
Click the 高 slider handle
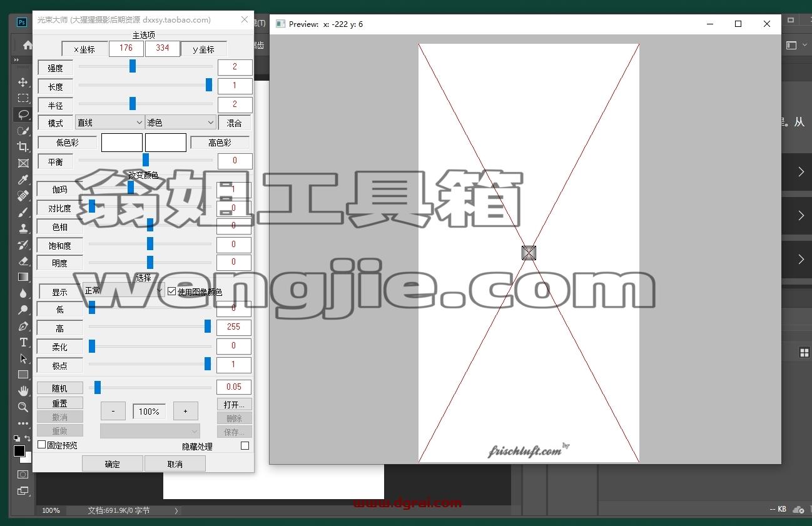pos(208,326)
